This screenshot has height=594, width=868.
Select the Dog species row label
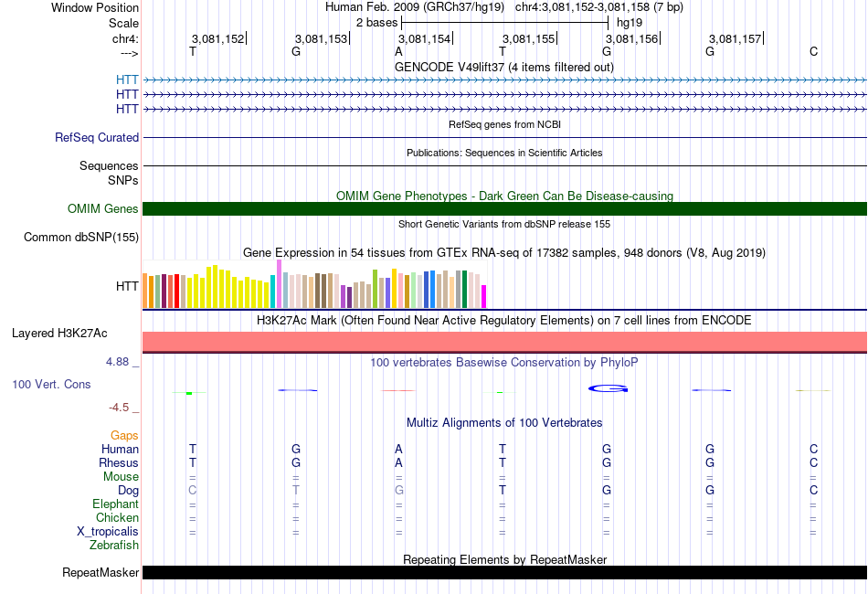point(128,491)
